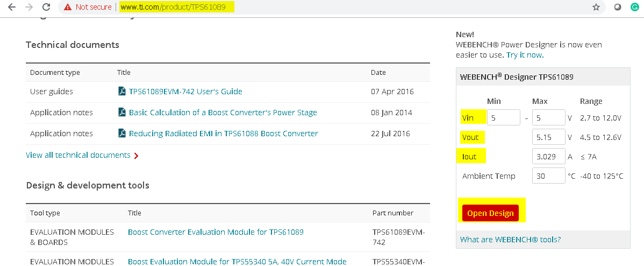The height and width of the screenshot is (266, 644).
Task: Click range text 2.7 to 12.0V
Action: click(x=600, y=118)
